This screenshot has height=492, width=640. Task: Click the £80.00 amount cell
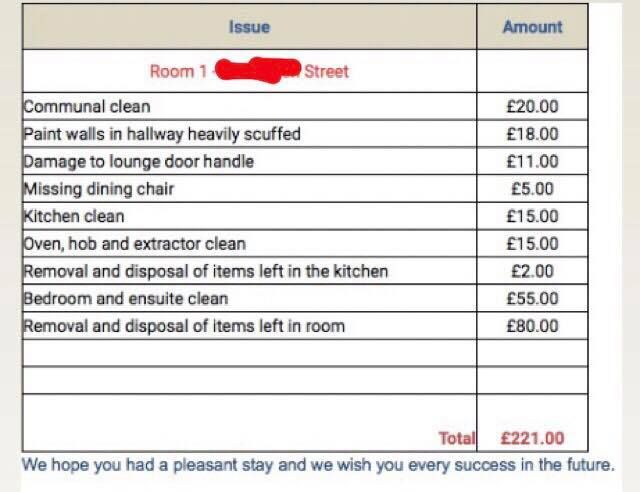(x=532, y=326)
